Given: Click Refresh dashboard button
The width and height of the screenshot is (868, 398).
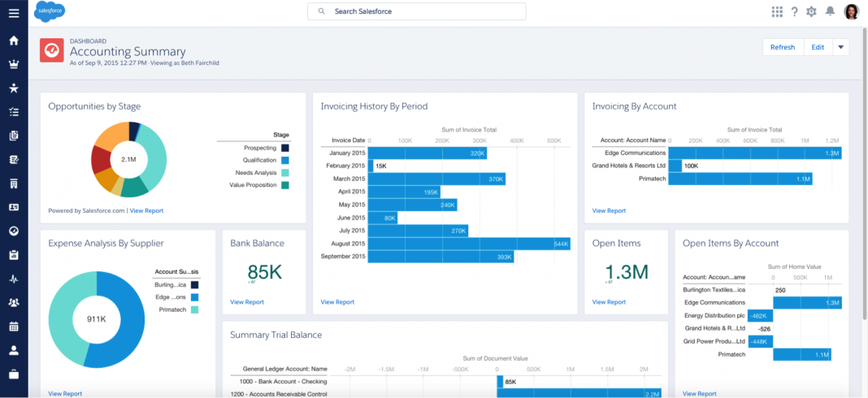Looking at the screenshot, I should [783, 47].
